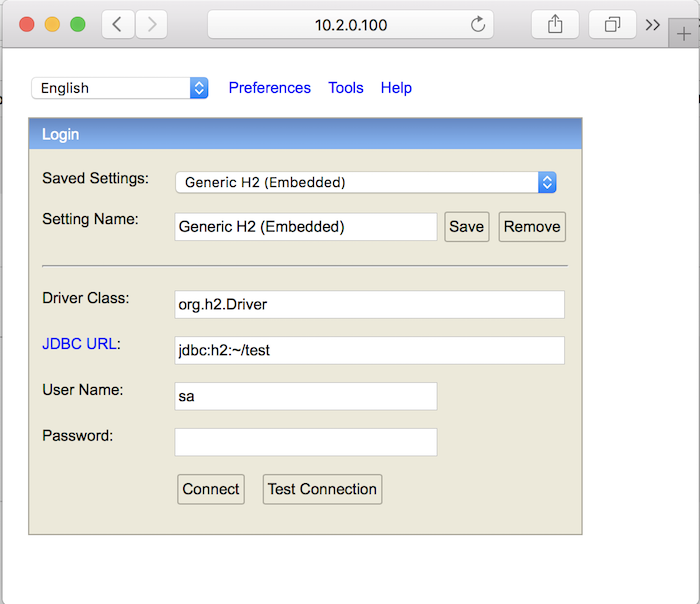Focus the Driver Class field

[x=370, y=304]
